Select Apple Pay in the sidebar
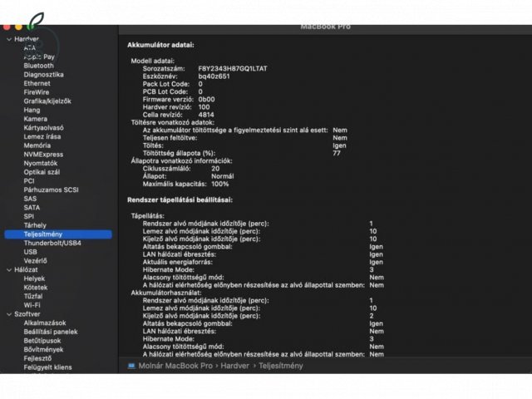 39,57
